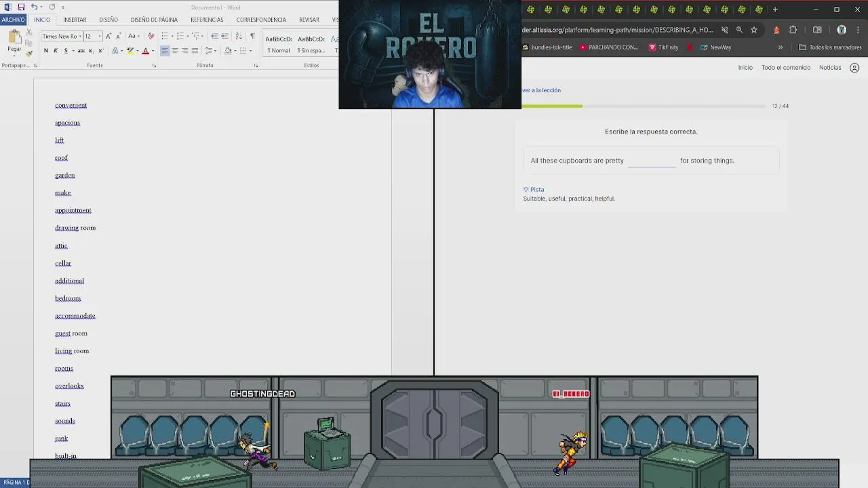This screenshot has width=868, height=488.
Task: Switch to the REFERENCIAS ribbon tab
Action: click(x=207, y=20)
